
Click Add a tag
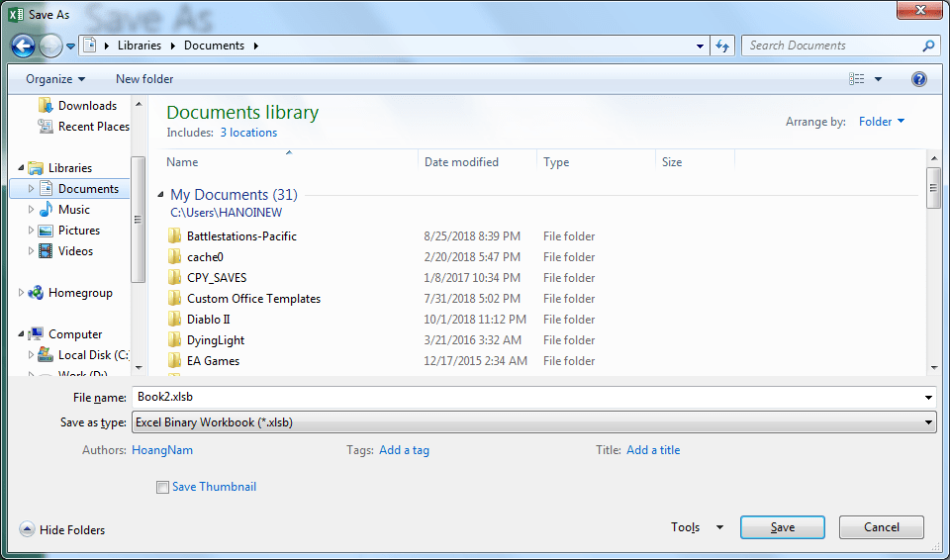point(404,450)
